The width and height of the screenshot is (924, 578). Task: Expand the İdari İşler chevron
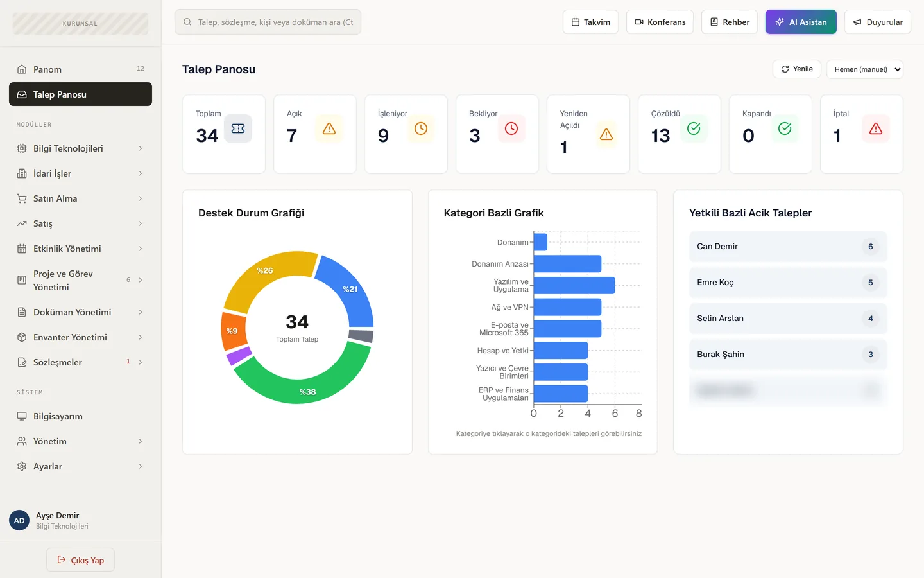click(141, 173)
